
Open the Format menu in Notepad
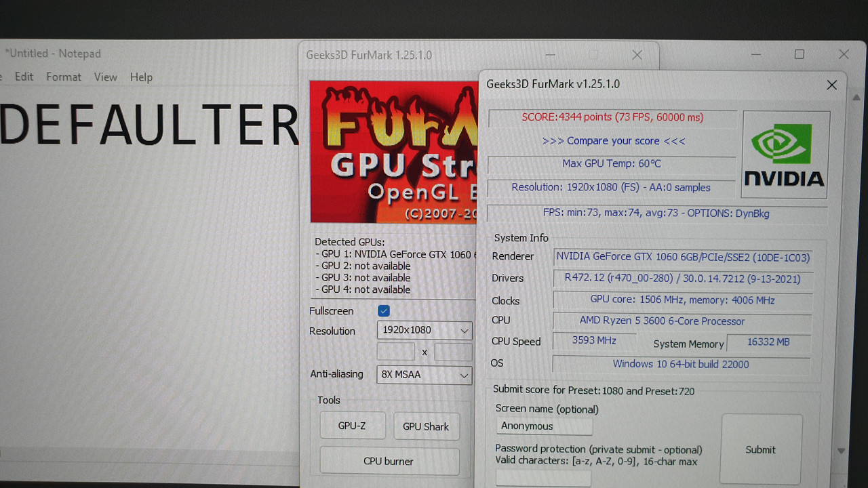coord(64,77)
